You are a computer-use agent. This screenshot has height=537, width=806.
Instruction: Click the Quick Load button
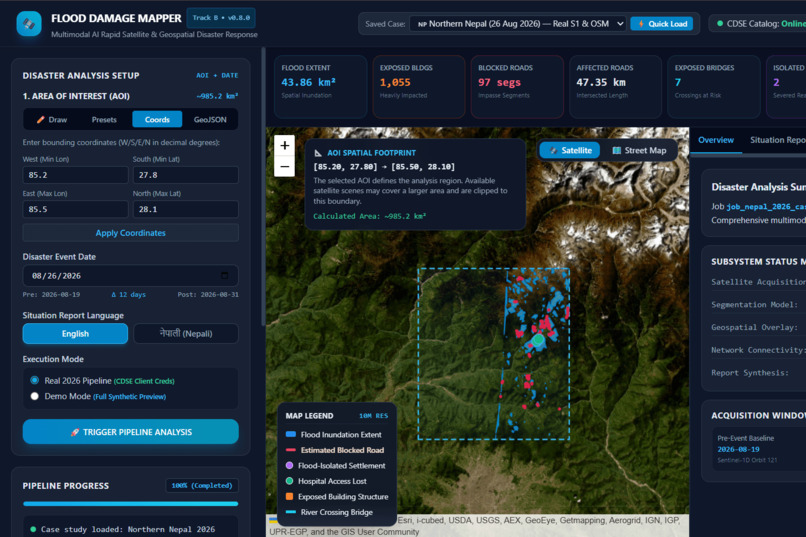pos(662,24)
